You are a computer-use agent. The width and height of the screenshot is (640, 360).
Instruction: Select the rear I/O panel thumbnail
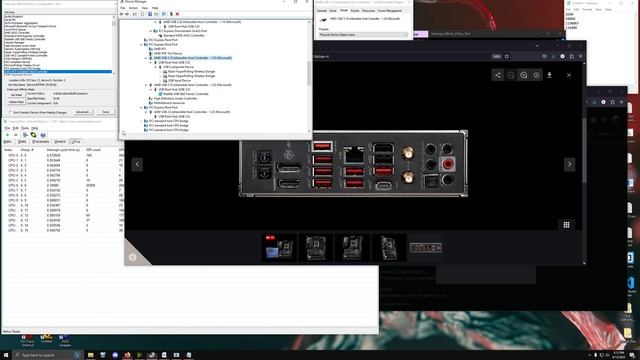pos(426,248)
